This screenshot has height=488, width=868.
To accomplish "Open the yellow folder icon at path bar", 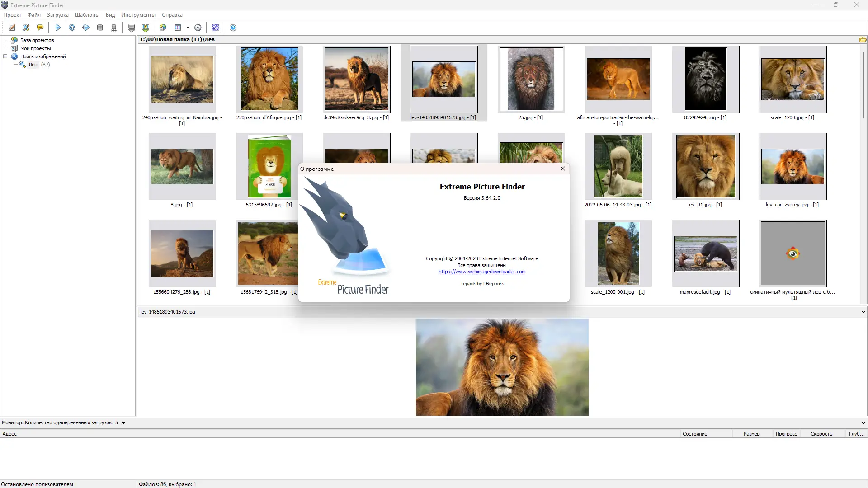I will pos(863,40).
